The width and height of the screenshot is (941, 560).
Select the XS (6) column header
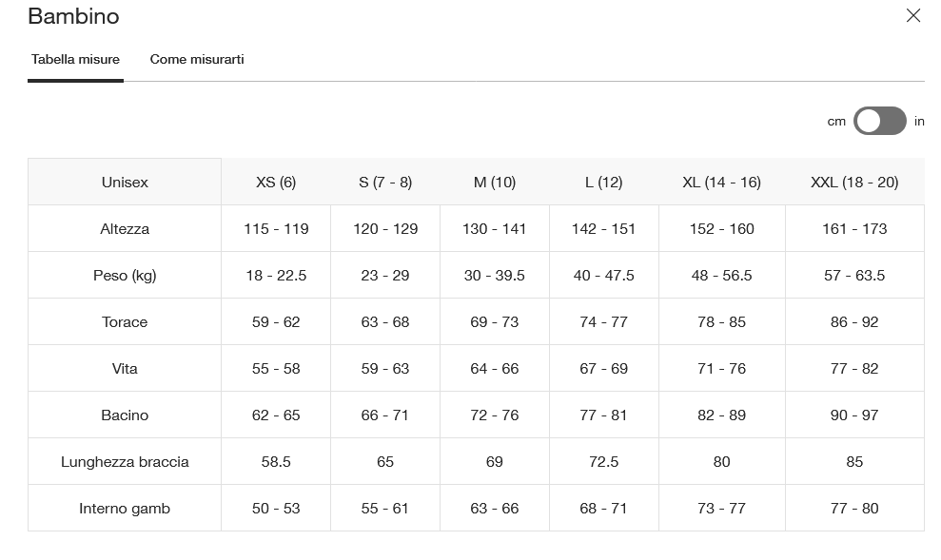[x=276, y=183]
